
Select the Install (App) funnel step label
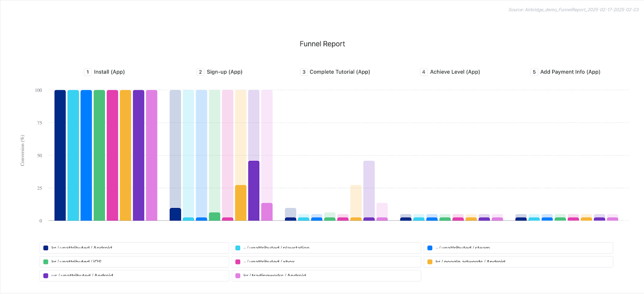pyautogui.click(x=109, y=72)
